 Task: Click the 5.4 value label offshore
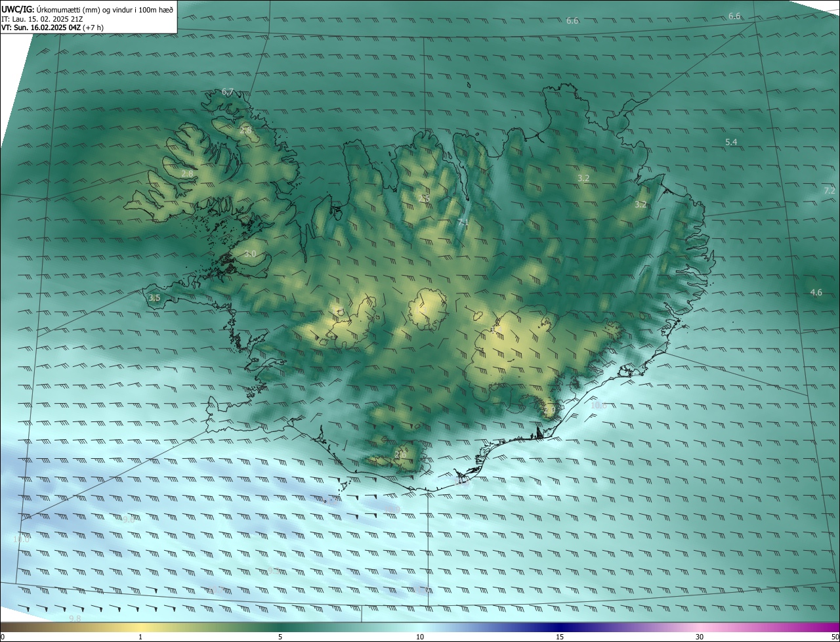pyautogui.click(x=731, y=142)
